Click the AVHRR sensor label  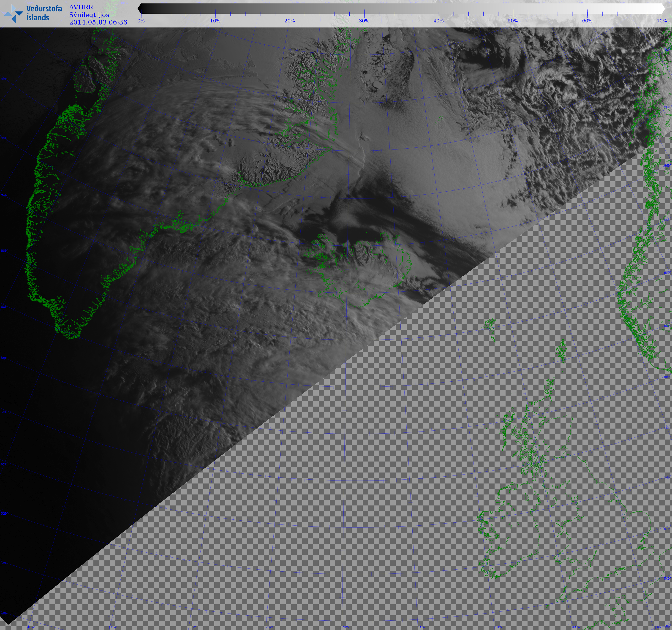coord(81,7)
